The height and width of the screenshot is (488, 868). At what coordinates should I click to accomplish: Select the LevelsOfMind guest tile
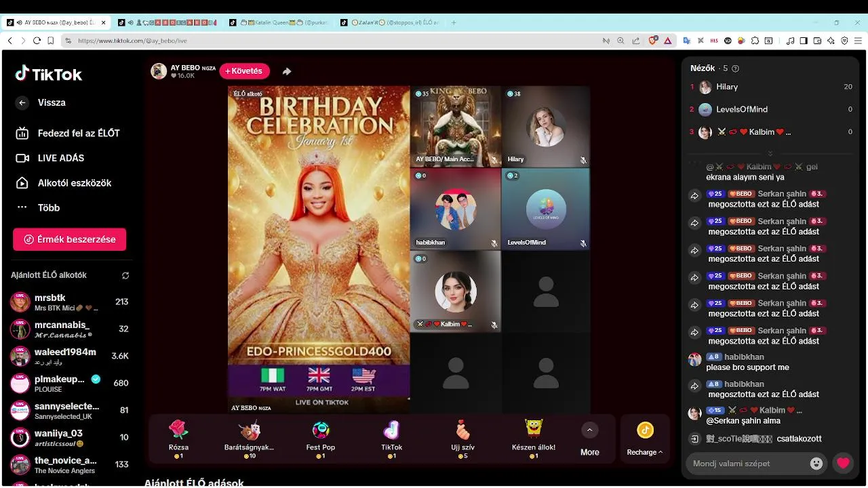click(546, 209)
